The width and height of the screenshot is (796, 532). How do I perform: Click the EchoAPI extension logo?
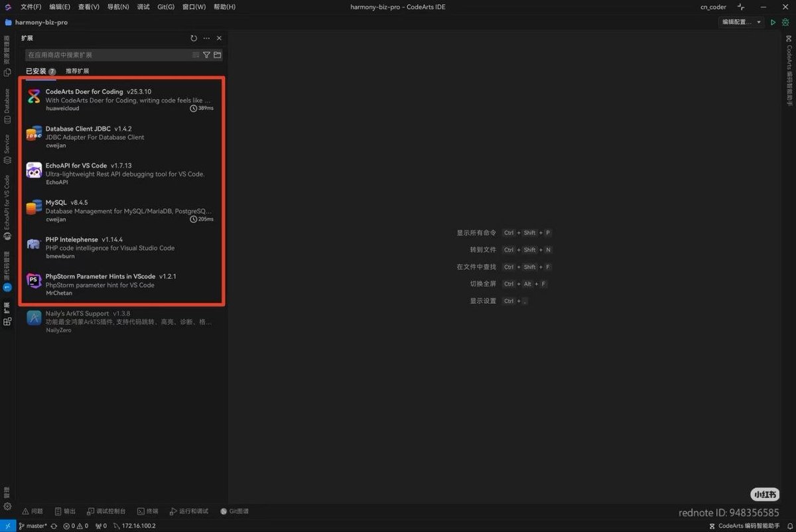34,170
